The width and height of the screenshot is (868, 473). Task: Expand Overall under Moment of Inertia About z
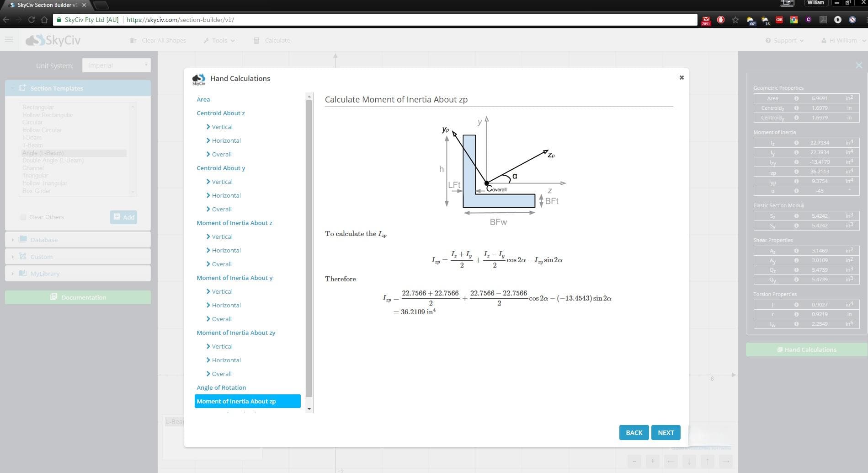coord(219,264)
